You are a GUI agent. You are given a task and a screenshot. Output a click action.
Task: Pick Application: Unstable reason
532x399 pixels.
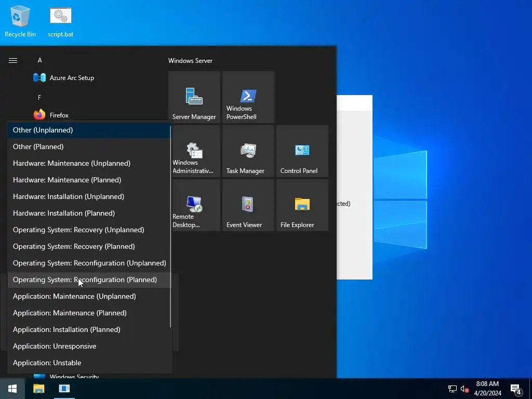pos(89,363)
